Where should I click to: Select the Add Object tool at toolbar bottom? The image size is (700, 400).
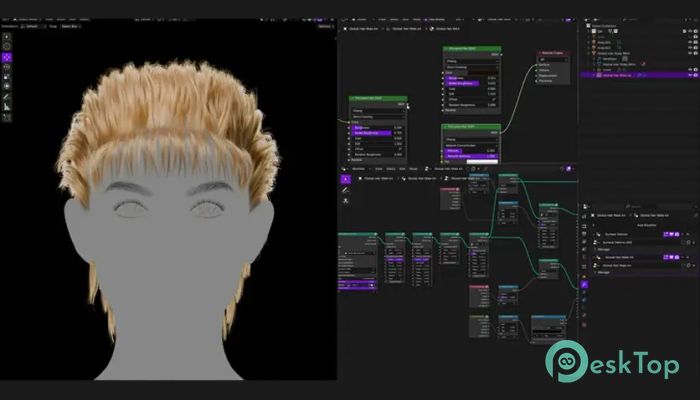pyautogui.click(x=7, y=117)
